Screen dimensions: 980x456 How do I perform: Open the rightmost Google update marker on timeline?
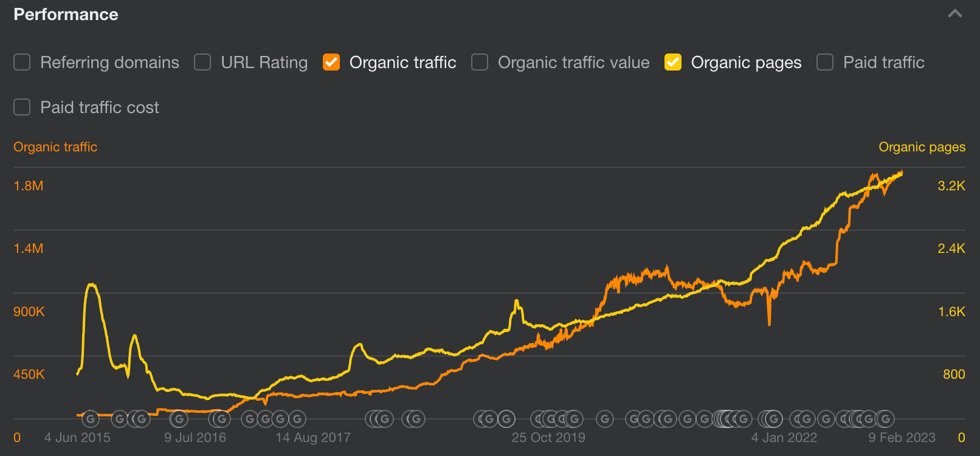[886, 419]
